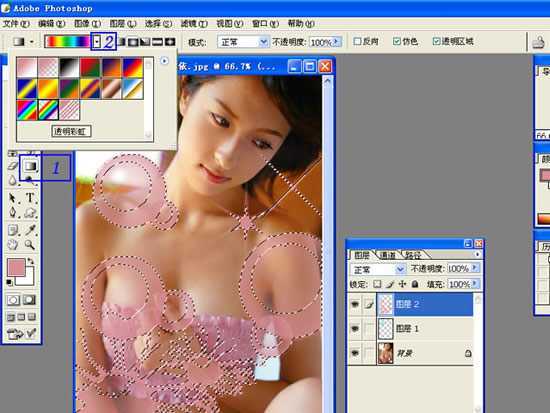Select the Eyedropper tool
This screenshot has width=550, height=413.
30,230
